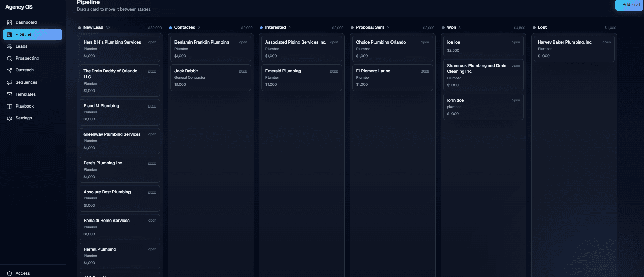Click the Playbook book icon
Viewport: 644px width, 277px height.
pyautogui.click(x=10, y=106)
